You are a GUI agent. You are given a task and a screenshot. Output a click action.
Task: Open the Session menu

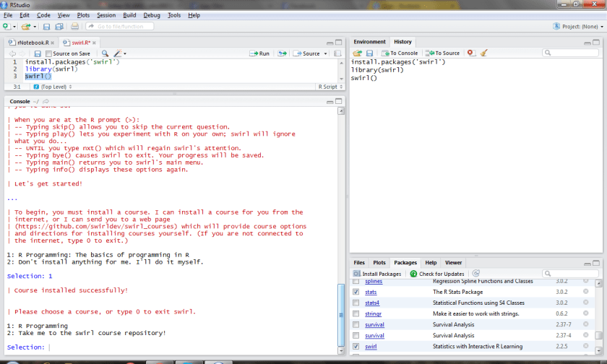click(x=106, y=15)
